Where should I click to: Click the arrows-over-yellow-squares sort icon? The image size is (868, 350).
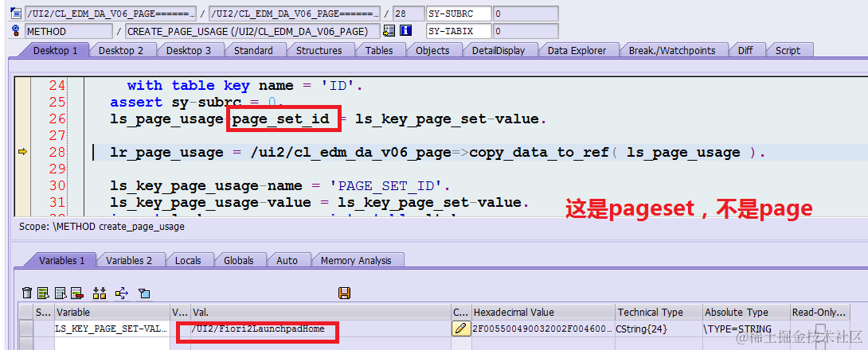(x=100, y=293)
